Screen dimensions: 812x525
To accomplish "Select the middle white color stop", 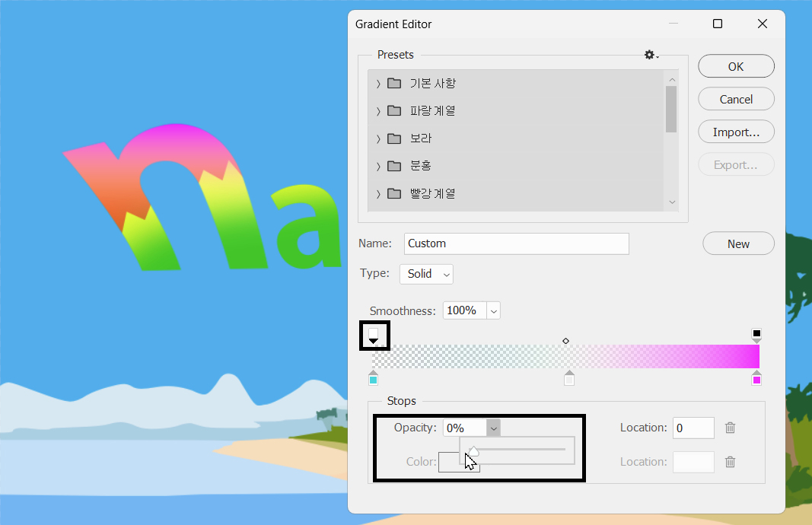I will tap(569, 378).
